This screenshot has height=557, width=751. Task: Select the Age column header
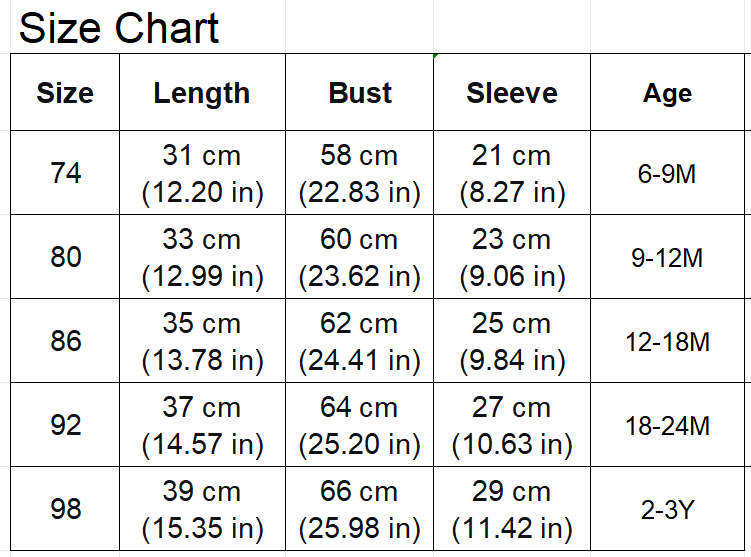coord(667,94)
